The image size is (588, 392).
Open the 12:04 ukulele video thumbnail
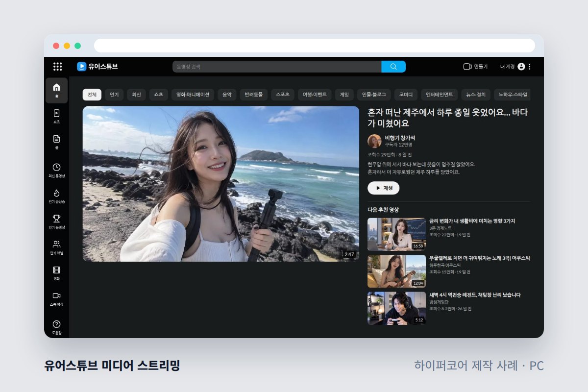click(396, 271)
